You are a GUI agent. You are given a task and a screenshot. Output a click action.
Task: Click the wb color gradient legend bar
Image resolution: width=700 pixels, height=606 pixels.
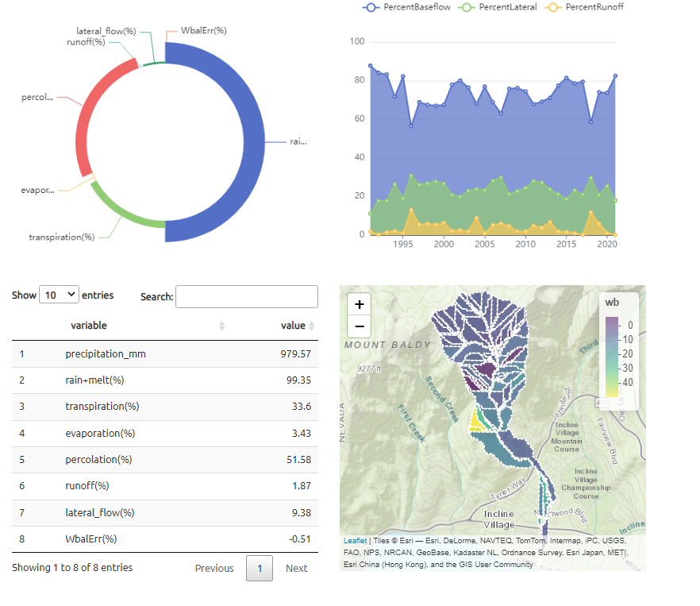click(612, 357)
